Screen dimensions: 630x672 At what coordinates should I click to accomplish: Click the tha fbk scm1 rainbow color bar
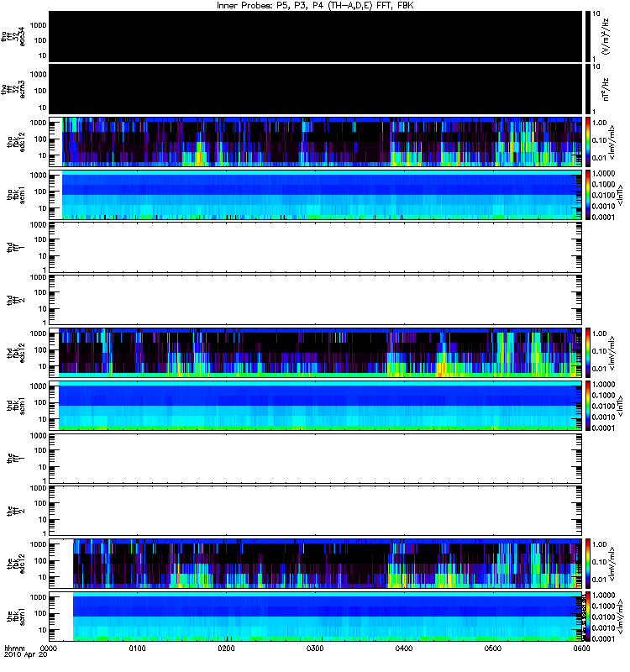click(587, 195)
